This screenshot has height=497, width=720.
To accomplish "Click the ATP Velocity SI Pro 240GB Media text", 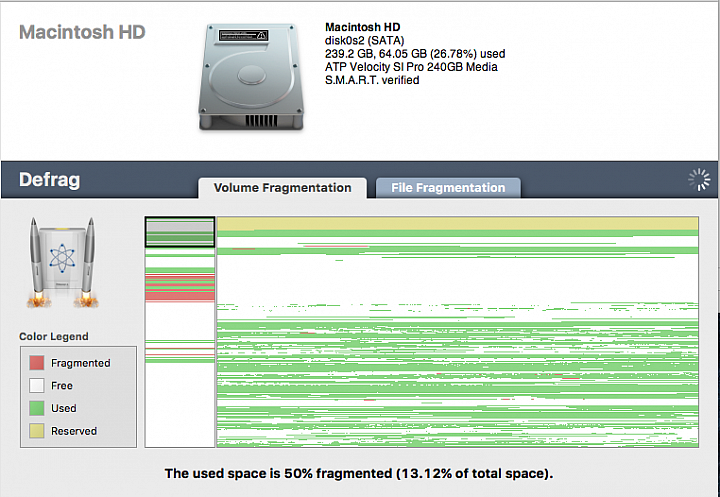I will click(x=411, y=67).
